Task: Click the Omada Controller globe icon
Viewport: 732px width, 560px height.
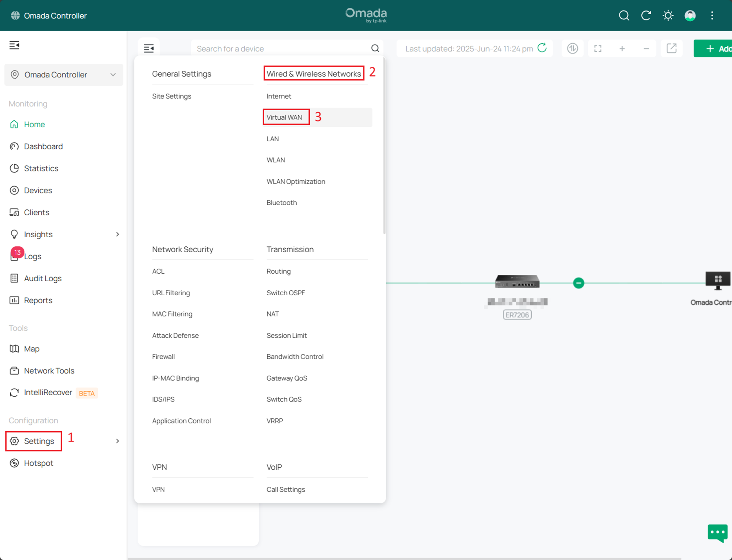Action: coord(15,15)
